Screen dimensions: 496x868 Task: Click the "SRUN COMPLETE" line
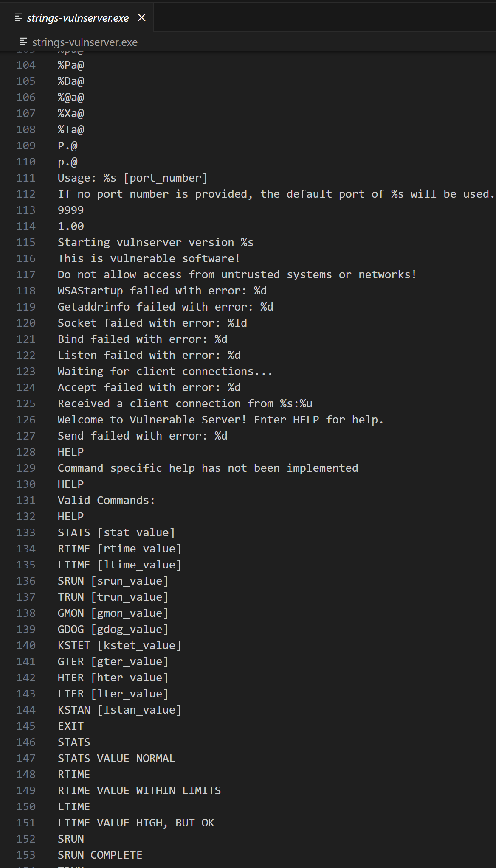pos(100,855)
